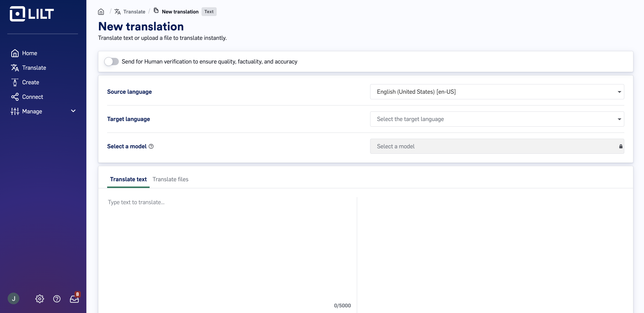This screenshot has width=644, height=313.
Task: Click the translation output pane beside the text box
Action: 495,255
